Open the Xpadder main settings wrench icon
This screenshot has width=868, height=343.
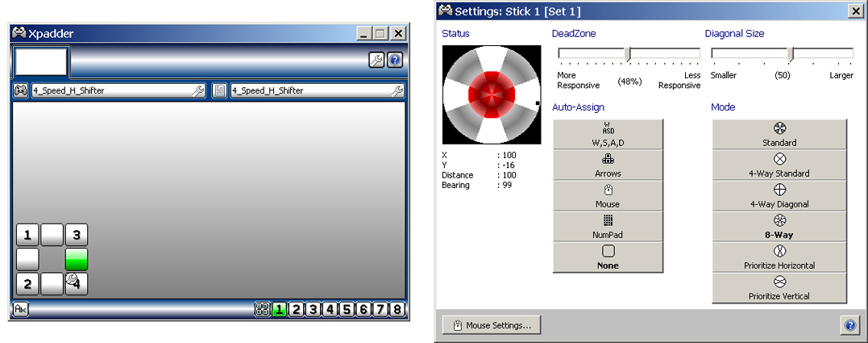376,60
